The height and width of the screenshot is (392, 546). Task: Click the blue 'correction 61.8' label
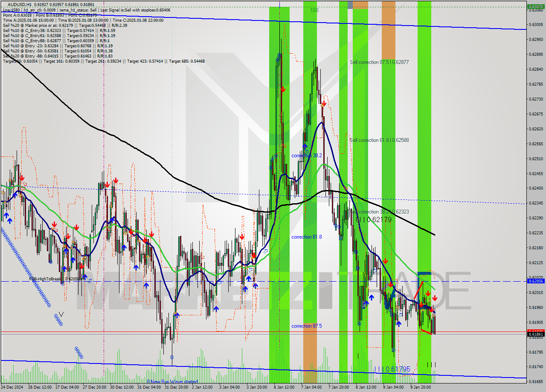[x=306, y=237]
